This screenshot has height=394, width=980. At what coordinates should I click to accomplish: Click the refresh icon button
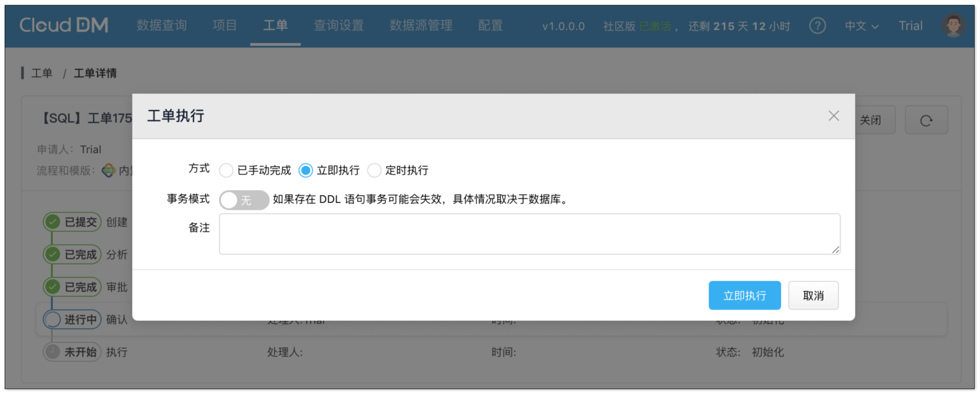tap(926, 121)
